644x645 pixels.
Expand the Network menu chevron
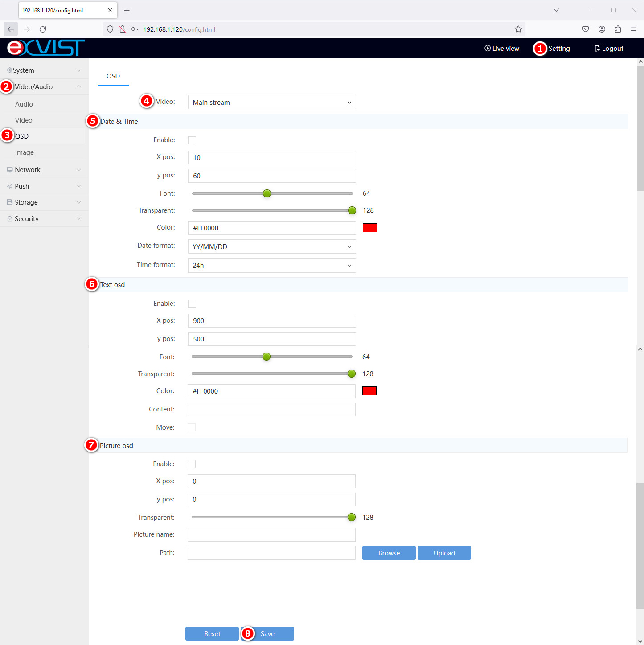pyautogui.click(x=79, y=169)
